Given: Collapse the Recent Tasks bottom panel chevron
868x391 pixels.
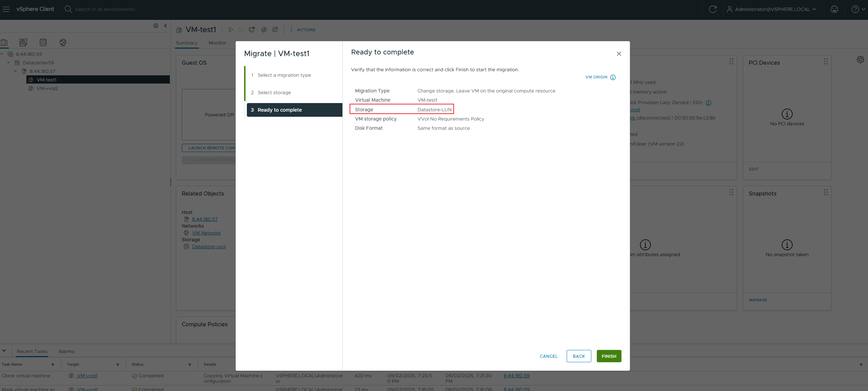Looking at the screenshot, I should click(x=4, y=351).
